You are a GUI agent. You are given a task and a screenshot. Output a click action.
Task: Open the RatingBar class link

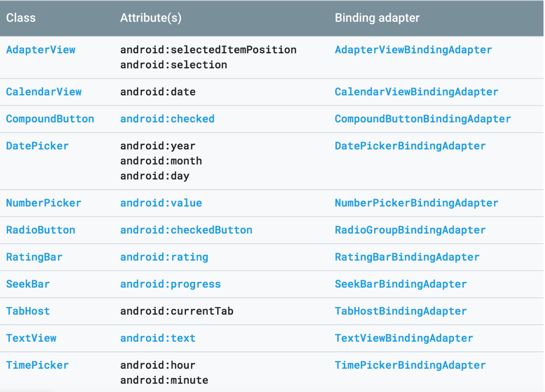[x=34, y=257]
